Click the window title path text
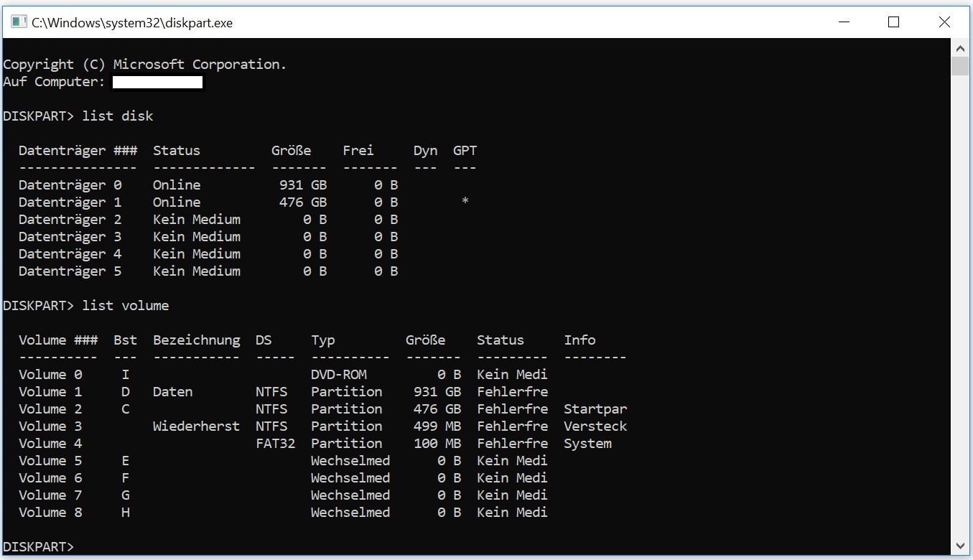Image resolution: width=973 pixels, height=560 pixels. coord(132,23)
